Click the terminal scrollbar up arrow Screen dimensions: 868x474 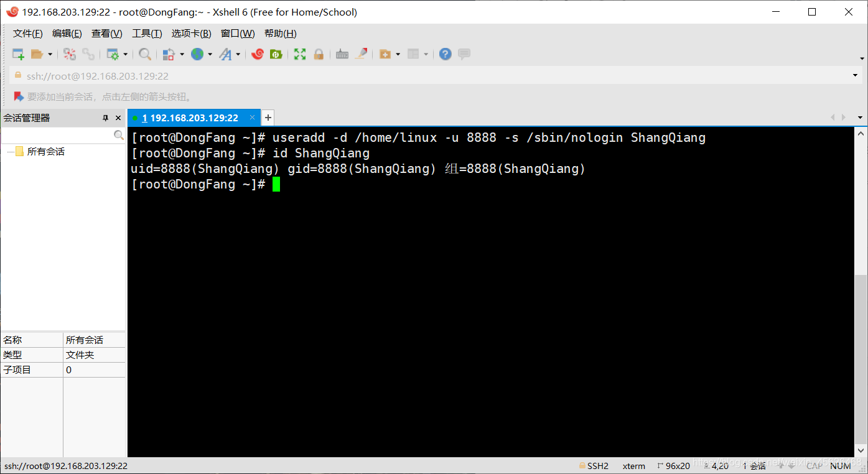(861, 133)
